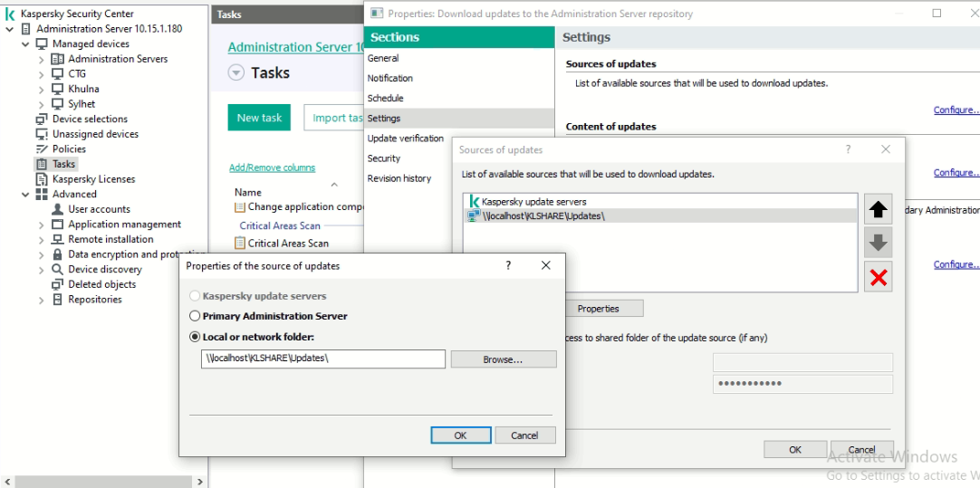Expand the Khulna group node
This screenshot has width=980, height=488.
pyautogui.click(x=42, y=90)
